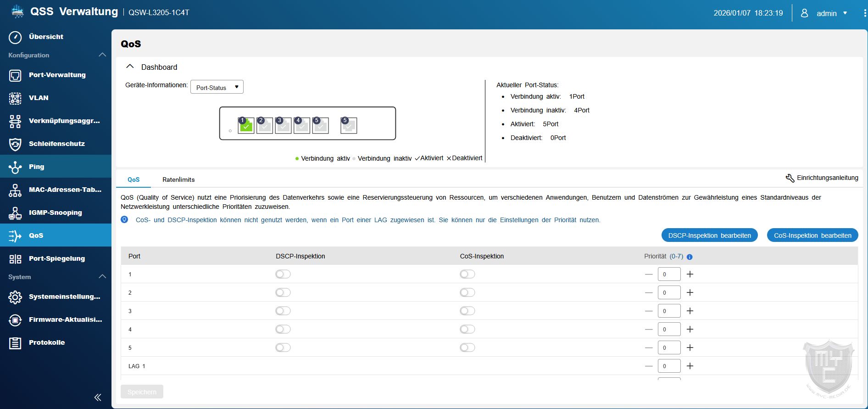This screenshot has width=868, height=409.
Task: Collapse the Dashboard section
Action: [130, 67]
